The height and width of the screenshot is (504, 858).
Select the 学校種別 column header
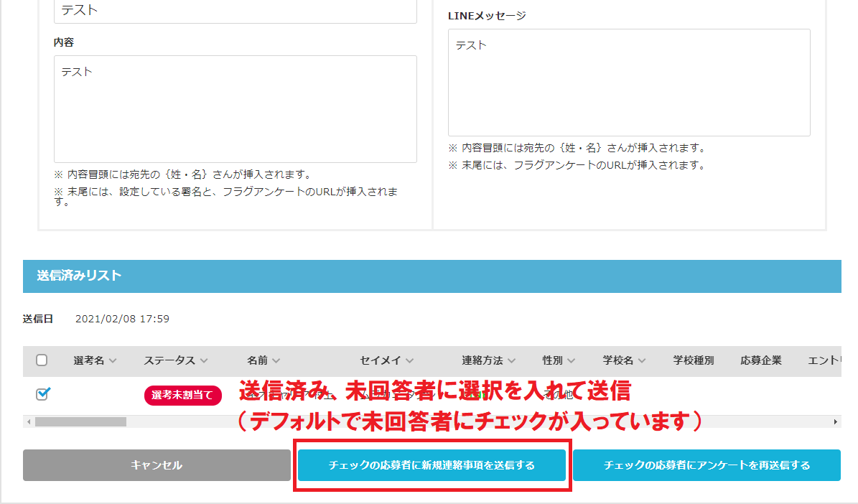(x=694, y=360)
